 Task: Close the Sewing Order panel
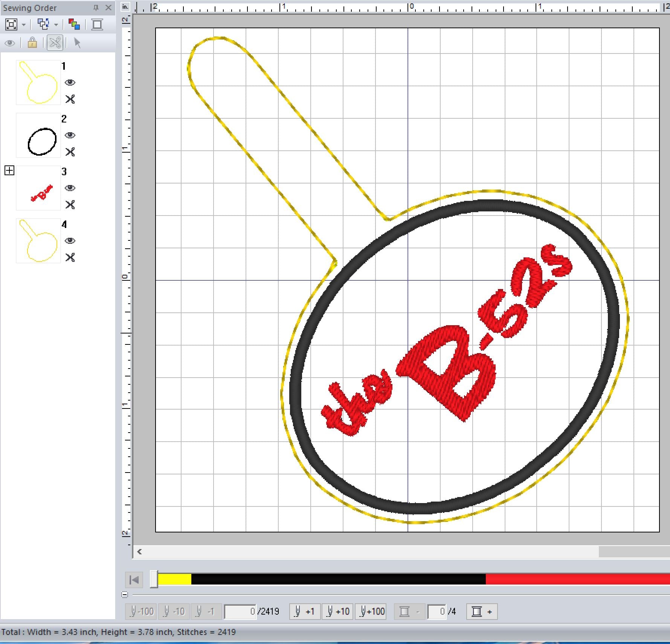pos(108,8)
